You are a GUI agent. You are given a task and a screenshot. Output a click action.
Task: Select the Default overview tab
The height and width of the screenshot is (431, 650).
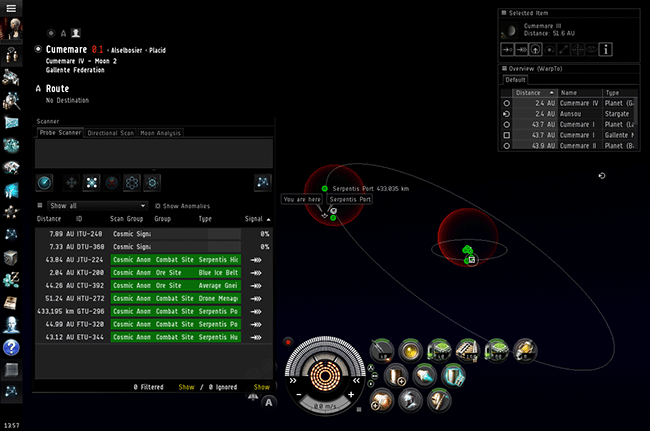click(x=515, y=80)
